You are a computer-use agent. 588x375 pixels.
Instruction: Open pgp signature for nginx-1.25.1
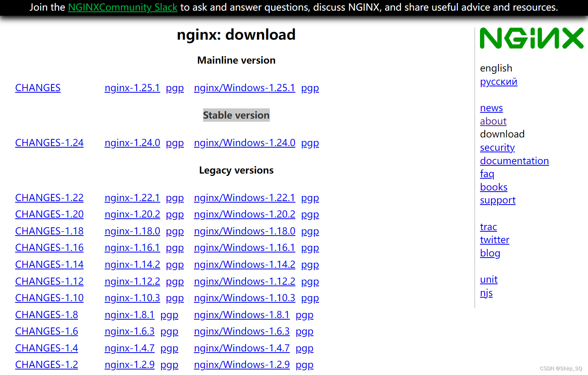click(175, 88)
